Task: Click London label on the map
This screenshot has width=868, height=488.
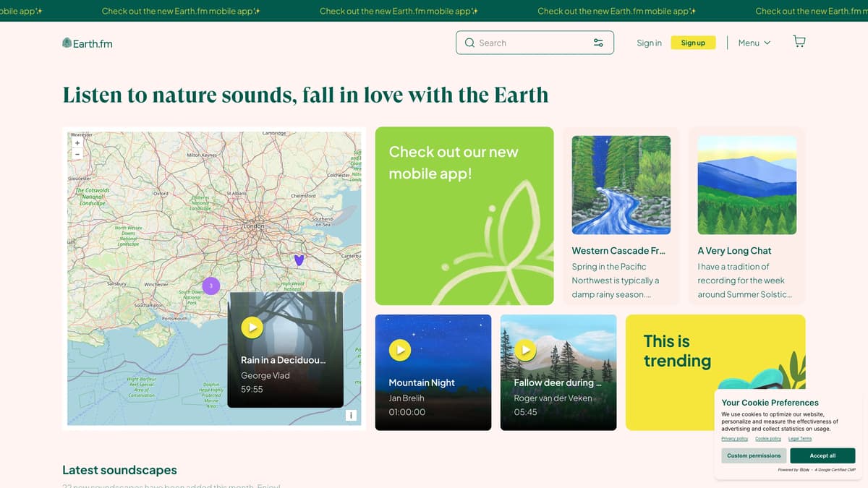Action: (254, 226)
